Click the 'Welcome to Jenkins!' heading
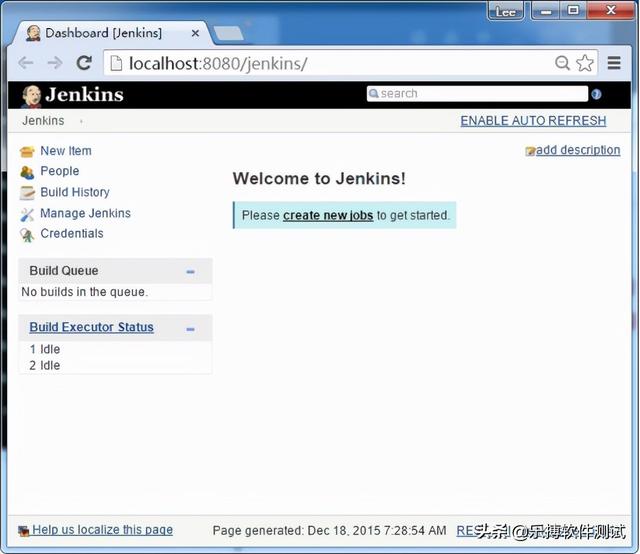The width and height of the screenshot is (640, 554). click(319, 178)
